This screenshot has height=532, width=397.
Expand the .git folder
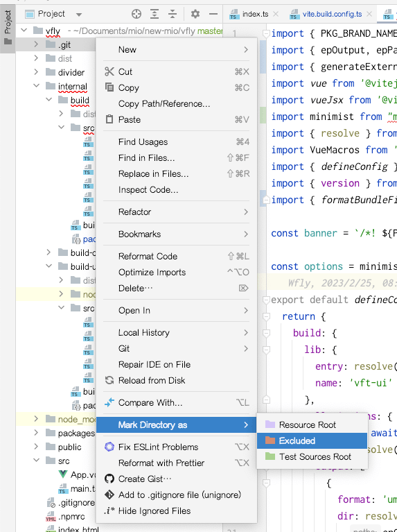coord(36,44)
